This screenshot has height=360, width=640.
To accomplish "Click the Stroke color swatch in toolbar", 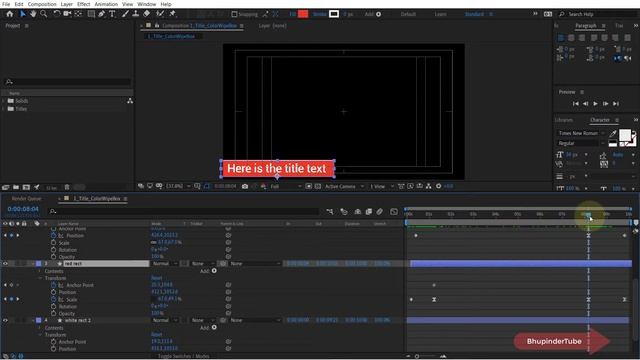I will (334, 14).
